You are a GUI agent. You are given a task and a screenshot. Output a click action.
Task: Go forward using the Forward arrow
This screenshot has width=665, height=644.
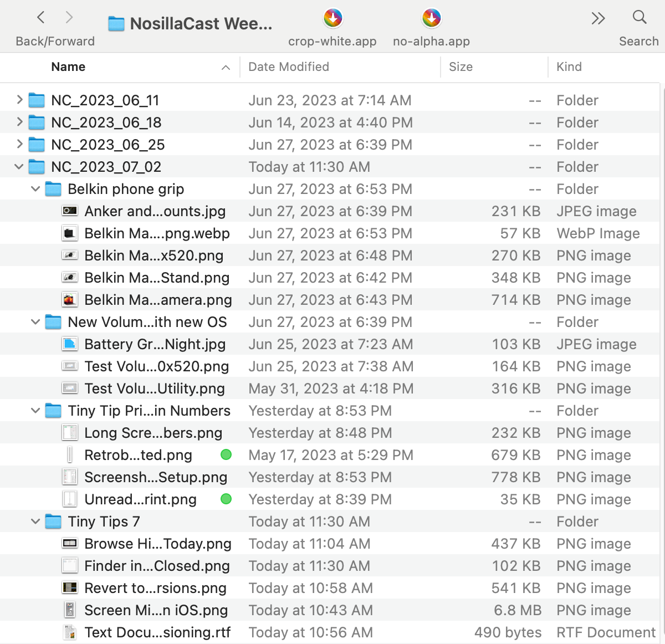pos(69,18)
